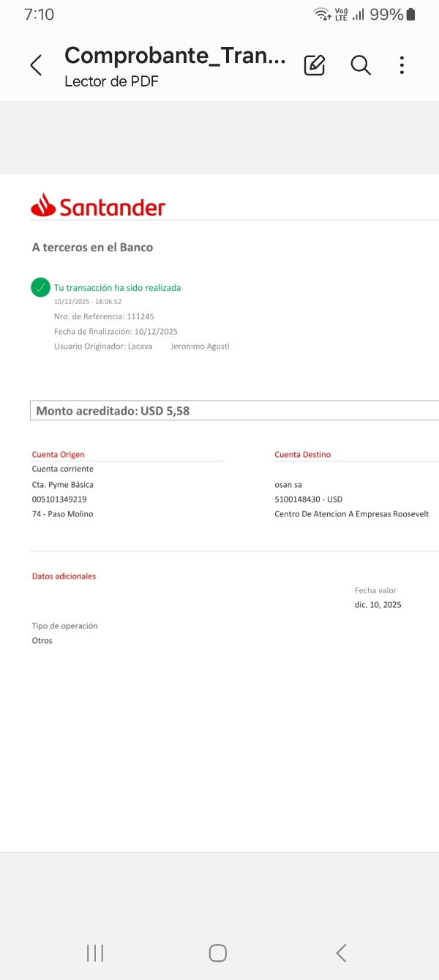The image size is (439, 980).
Task: Tap "Tu transacción ha sido realizada" text
Action: [117, 288]
